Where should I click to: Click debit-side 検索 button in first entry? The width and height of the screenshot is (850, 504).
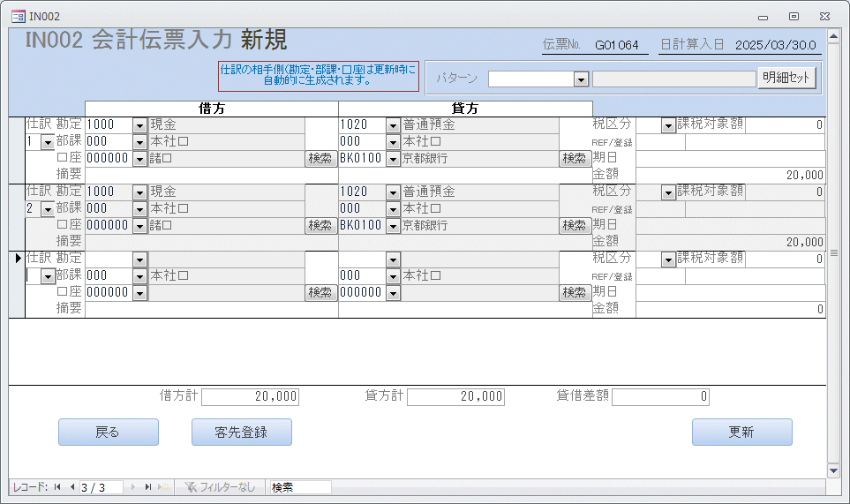tap(320, 159)
